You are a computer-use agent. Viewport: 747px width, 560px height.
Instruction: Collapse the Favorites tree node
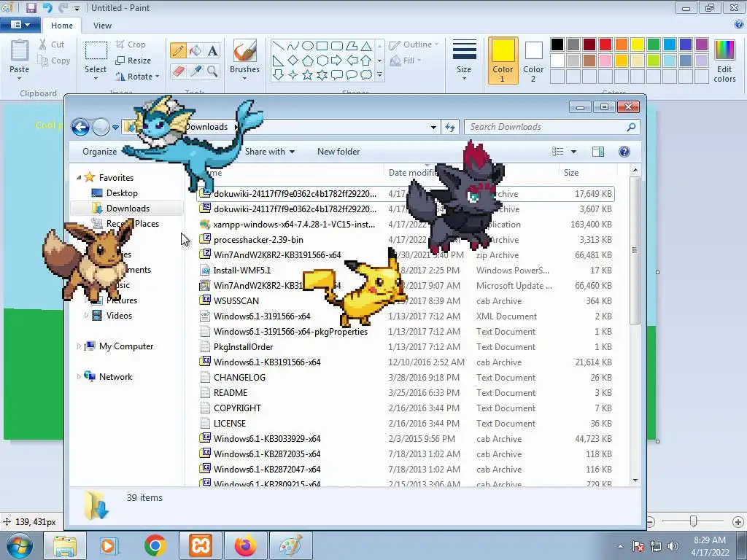(x=79, y=178)
